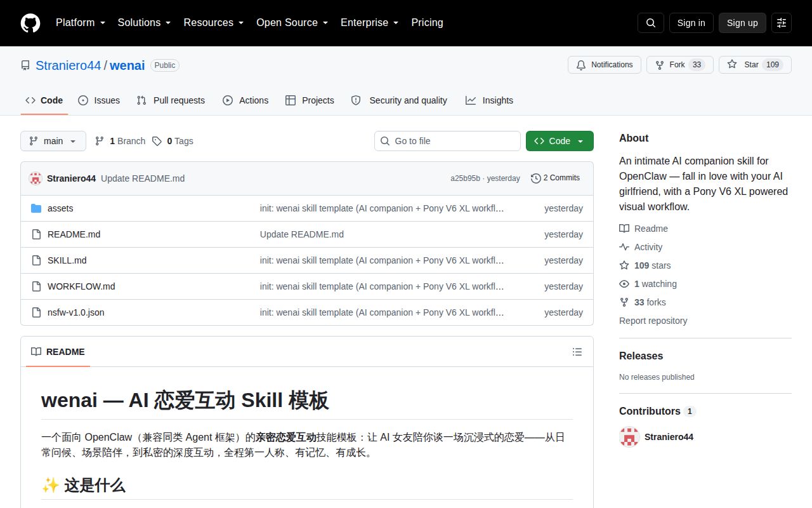Click the Sign in button

[691, 23]
